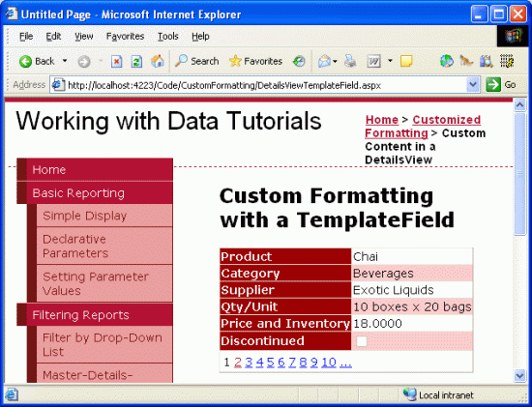Go to pager page 4
532x407 pixels.
[259, 363]
